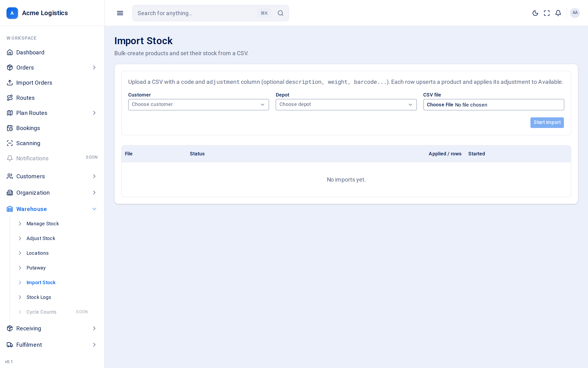
Task: Open the Dashboard link in sidebar
Action: pyautogui.click(x=30, y=52)
